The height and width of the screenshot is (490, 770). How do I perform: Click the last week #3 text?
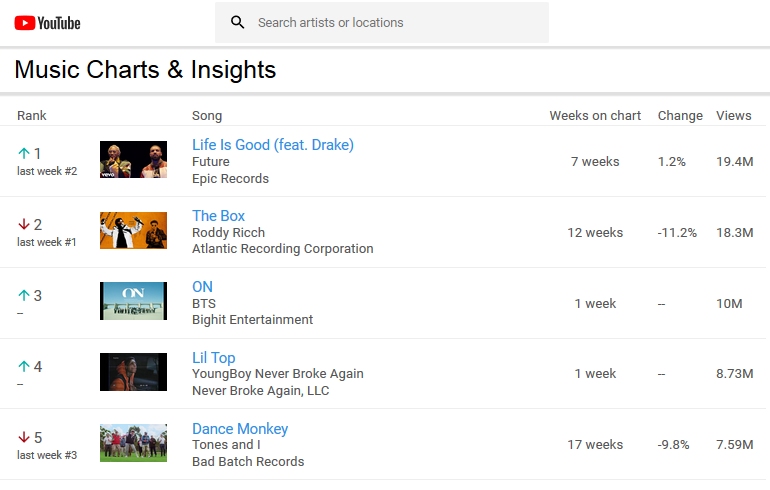click(x=47, y=455)
